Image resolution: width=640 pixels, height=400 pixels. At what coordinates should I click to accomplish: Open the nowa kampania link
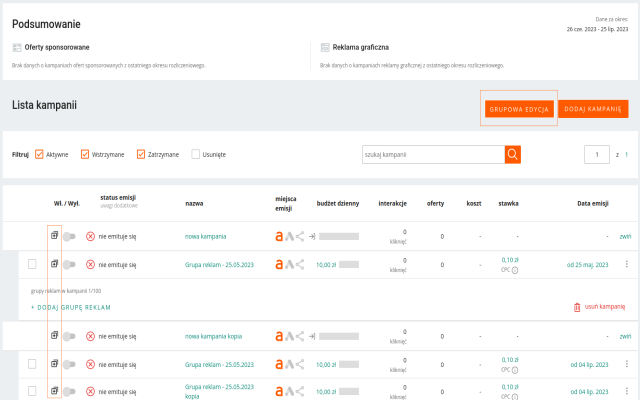[x=205, y=236]
